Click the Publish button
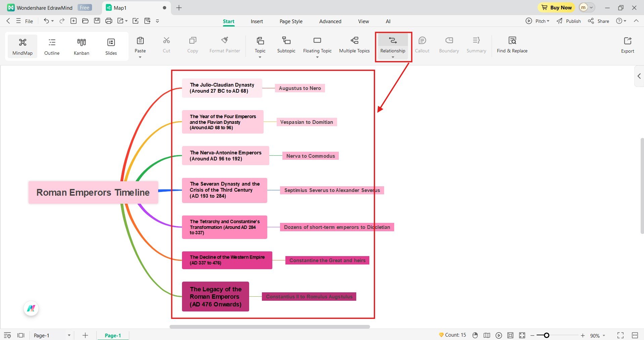644x340 pixels. click(x=568, y=21)
